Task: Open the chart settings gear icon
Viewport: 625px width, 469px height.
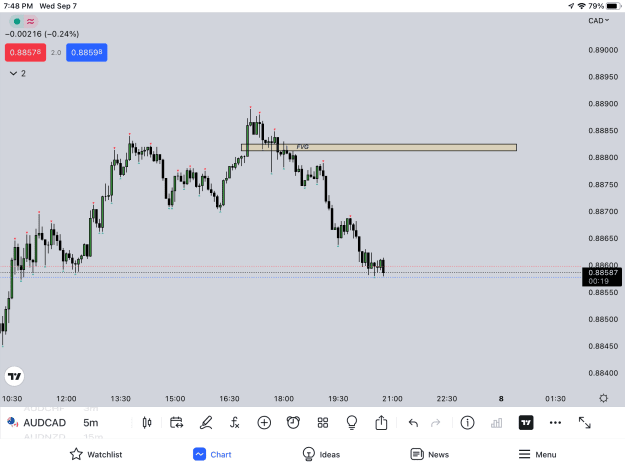Action: [x=603, y=398]
